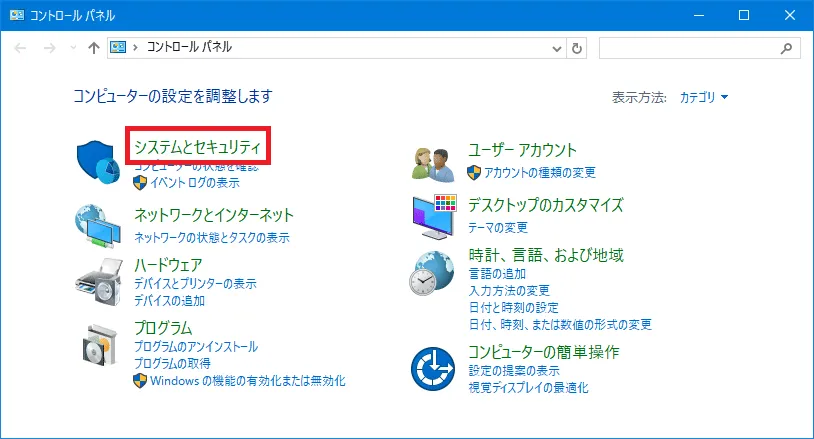
Task: Click 入力方法の変更 link
Action: [509, 291]
